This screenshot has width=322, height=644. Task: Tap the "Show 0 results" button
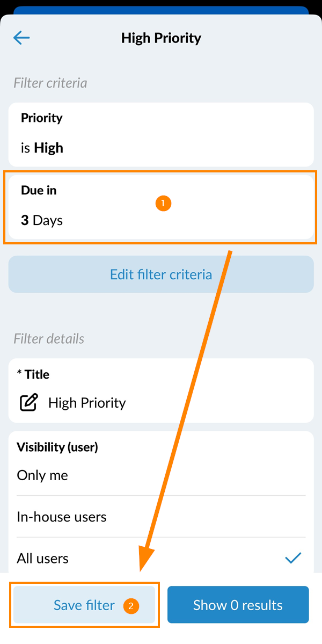pyautogui.click(x=238, y=605)
